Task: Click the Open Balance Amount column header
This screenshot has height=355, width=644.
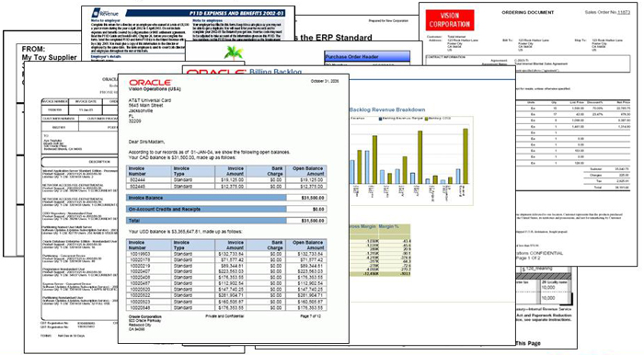Action: (306, 171)
